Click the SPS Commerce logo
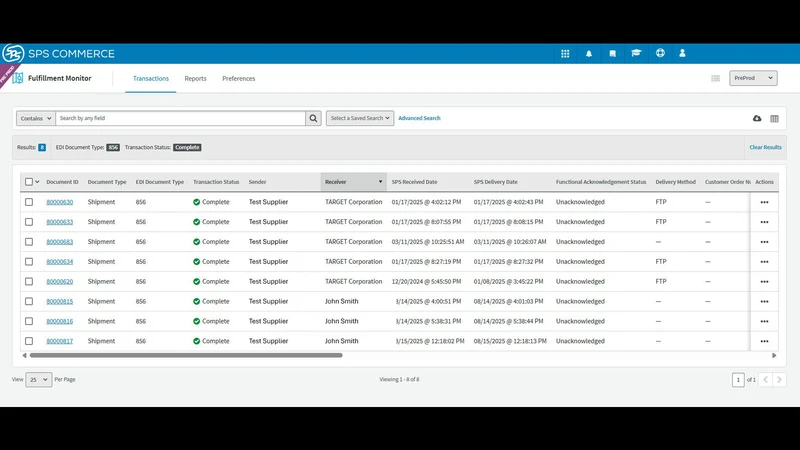This screenshot has width=800, height=450. click(x=59, y=54)
